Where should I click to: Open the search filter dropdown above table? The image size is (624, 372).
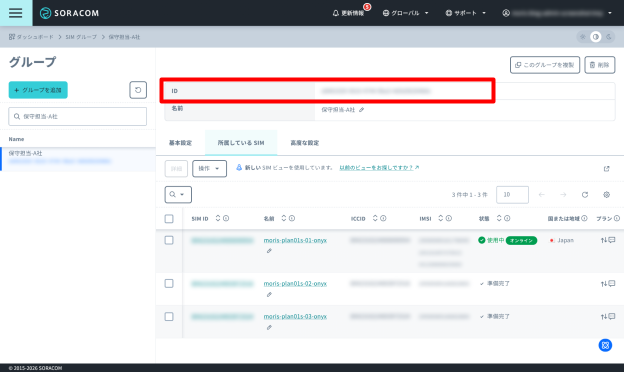coord(178,195)
